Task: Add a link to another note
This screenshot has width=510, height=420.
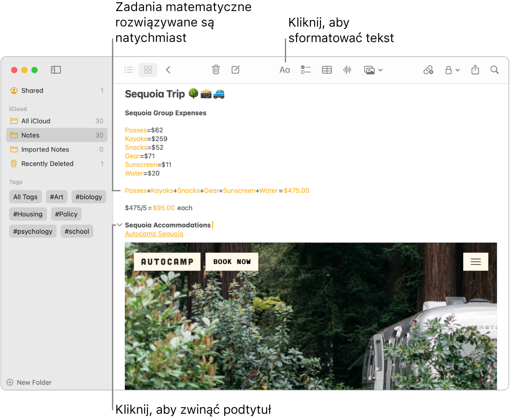Action: [x=428, y=70]
